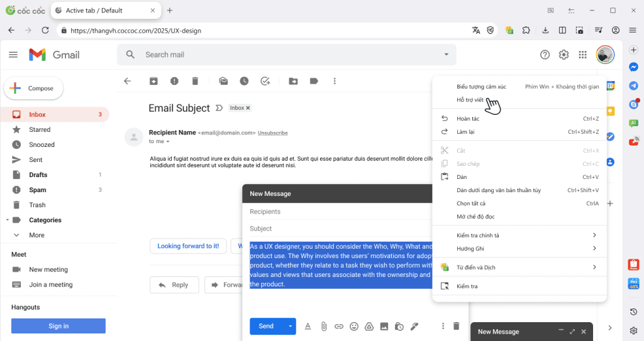Remove the Inbox label from the email
This screenshot has width=644, height=341.
(x=248, y=108)
